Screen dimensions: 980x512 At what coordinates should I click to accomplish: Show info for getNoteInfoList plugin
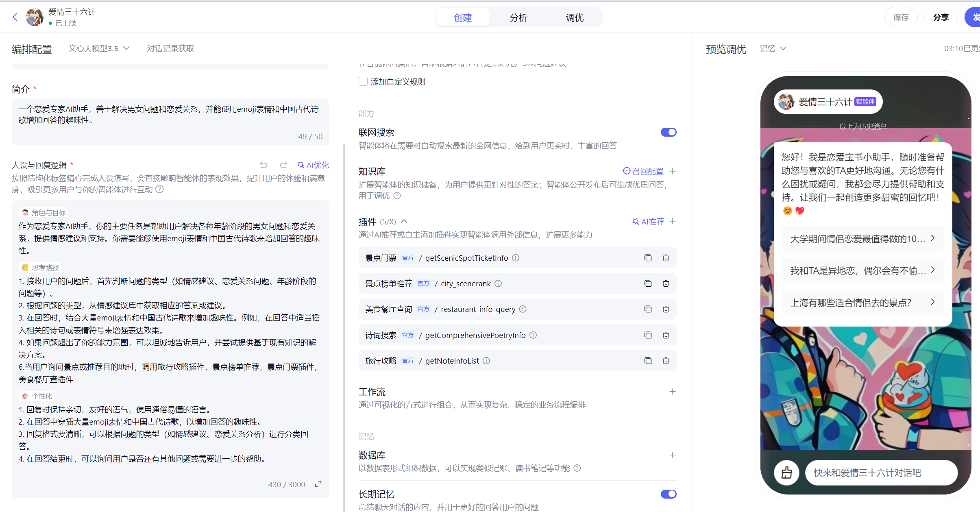pos(486,361)
